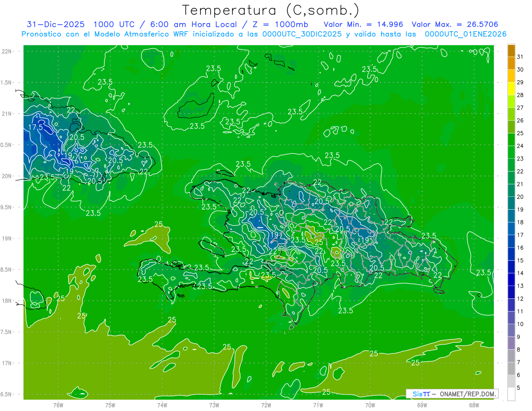Select the "73W" longitude axis label
The width and height of the screenshot is (532, 411).
point(214,405)
